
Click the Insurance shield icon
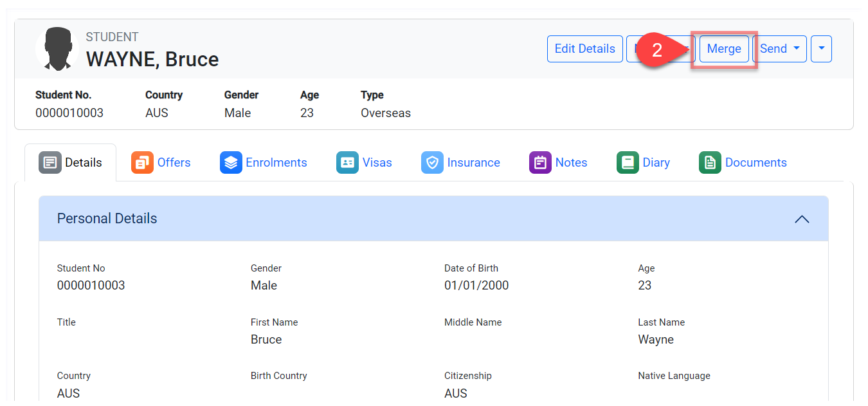coord(432,163)
